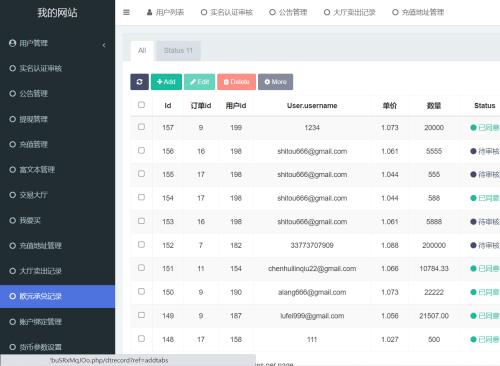Screen dimensions: 500x366
Task: Collapse 用户管理 with the sidebar arrow
Action: [x=104, y=45]
